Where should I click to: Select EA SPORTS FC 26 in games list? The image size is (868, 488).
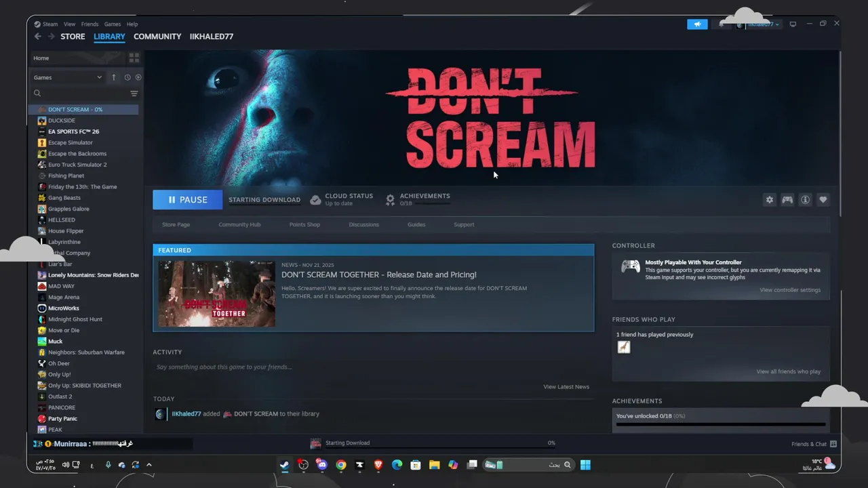click(73, 131)
